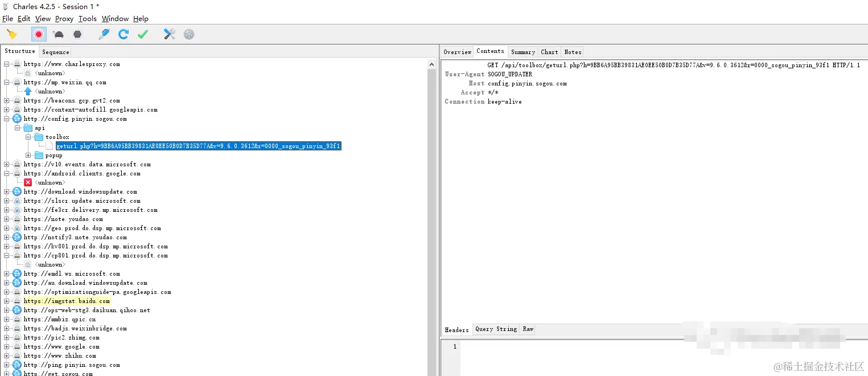Open the Help menu
868x376 pixels.
[x=141, y=19]
